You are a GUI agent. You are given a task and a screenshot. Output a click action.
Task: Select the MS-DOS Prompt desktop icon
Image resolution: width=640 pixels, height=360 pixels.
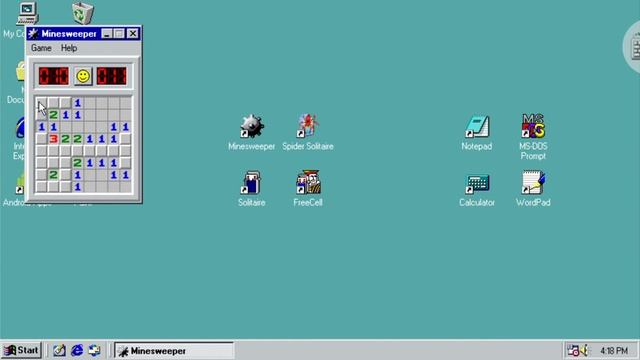533,137
